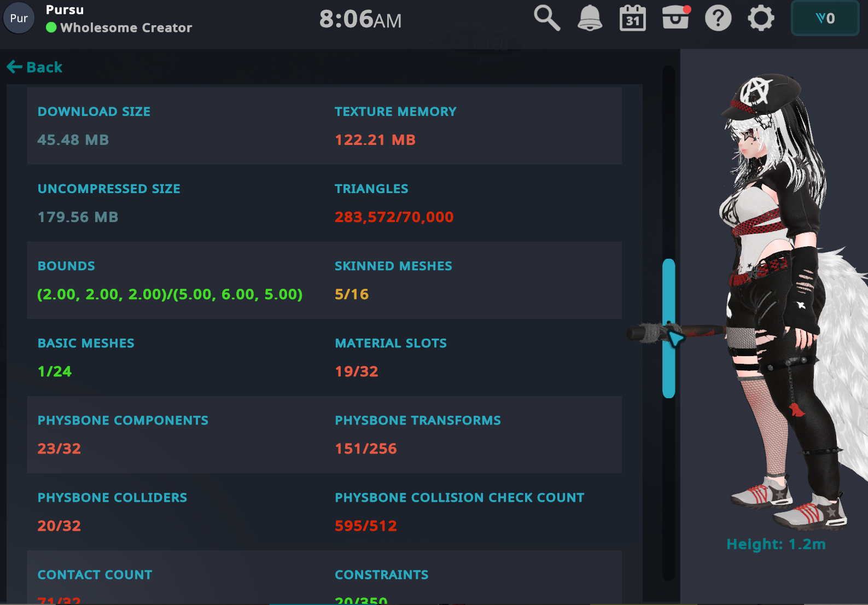Click the green online status dot
Image resolution: width=868 pixels, height=605 pixels.
(51, 27)
